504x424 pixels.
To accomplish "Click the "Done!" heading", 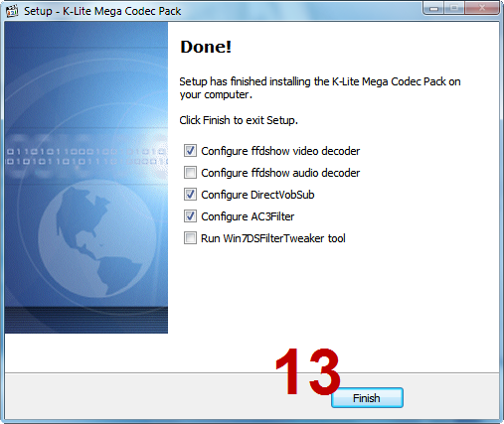I will click(x=206, y=47).
